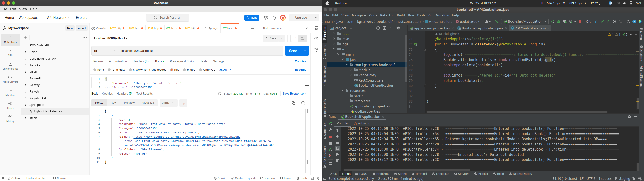
Task: Select the none body type
Action: 99,70
